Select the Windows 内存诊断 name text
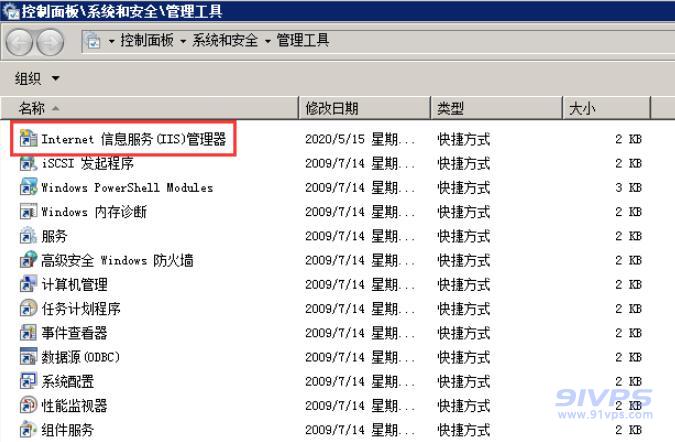The image size is (675, 442). pyautogui.click(x=94, y=212)
